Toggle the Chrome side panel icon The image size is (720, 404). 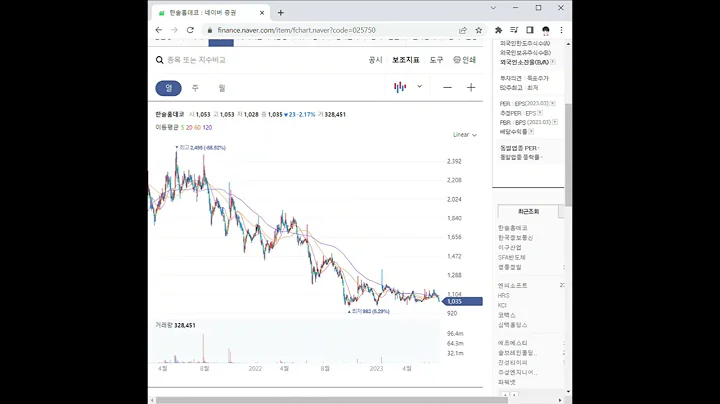(x=529, y=30)
